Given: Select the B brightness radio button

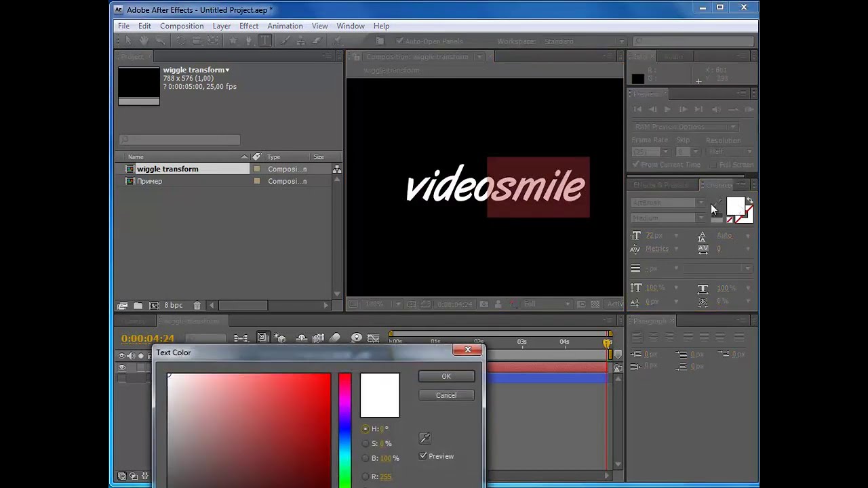Looking at the screenshot, I should click(366, 459).
